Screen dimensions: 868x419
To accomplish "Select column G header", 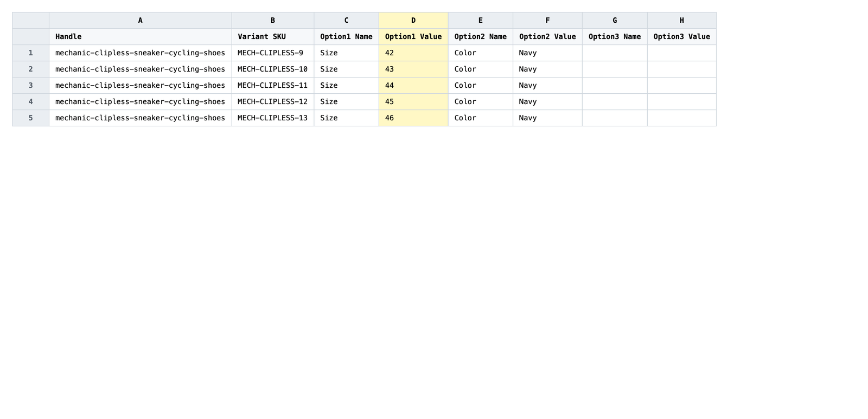I will pyautogui.click(x=615, y=21).
